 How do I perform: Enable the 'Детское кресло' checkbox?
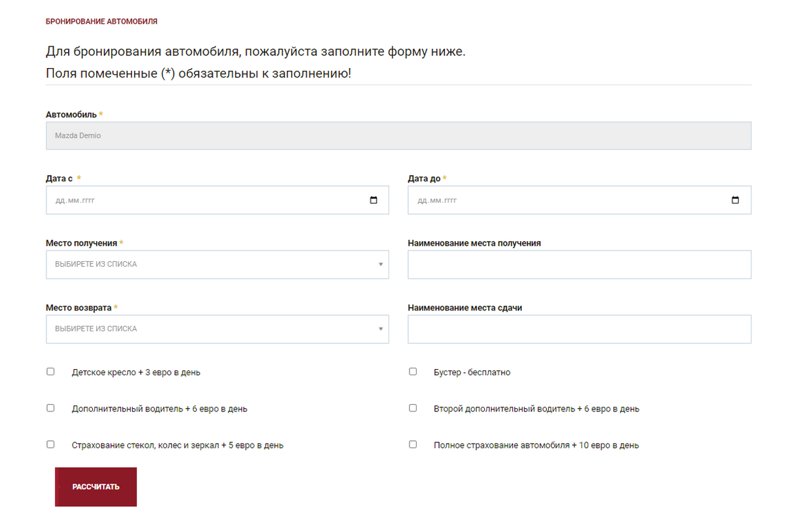[x=50, y=372]
